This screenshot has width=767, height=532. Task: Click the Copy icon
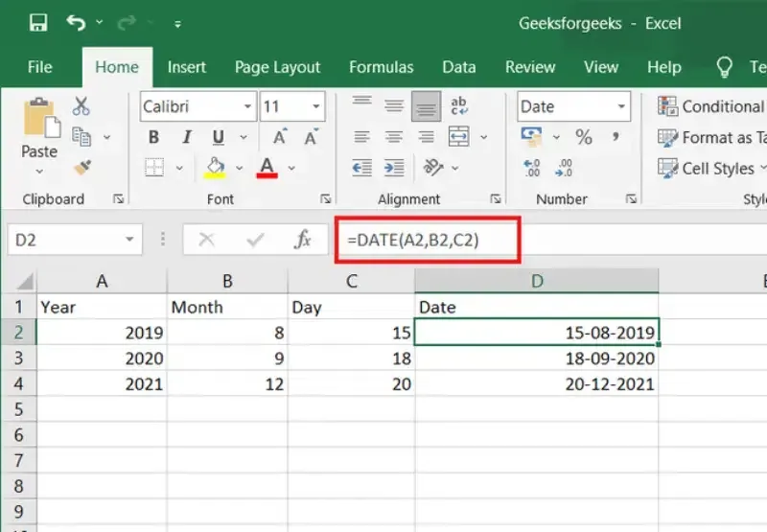(x=81, y=137)
